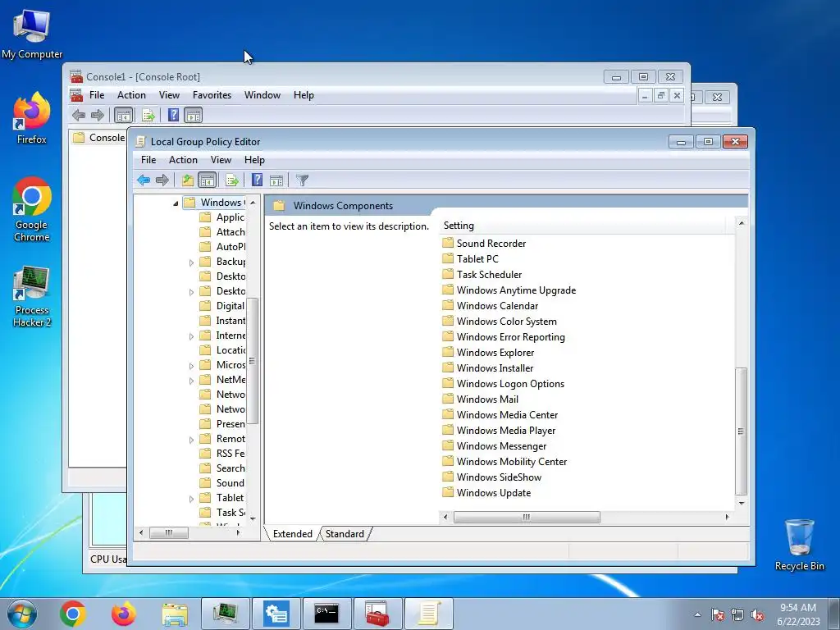Screen dimensions: 840x630
Task: Switch to the Standard tab
Action: pyautogui.click(x=345, y=533)
